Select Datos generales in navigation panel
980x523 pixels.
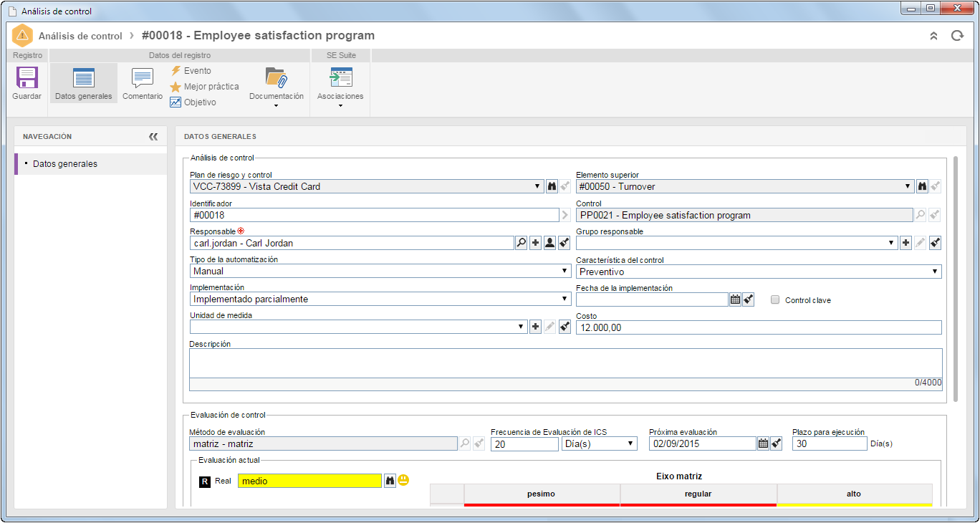coord(91,164)
